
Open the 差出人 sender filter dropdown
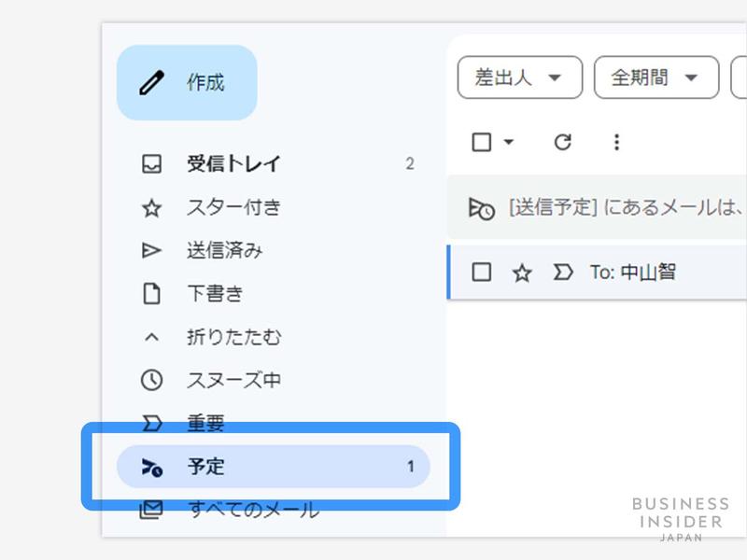pyautogui.click(x=519, y=77)
